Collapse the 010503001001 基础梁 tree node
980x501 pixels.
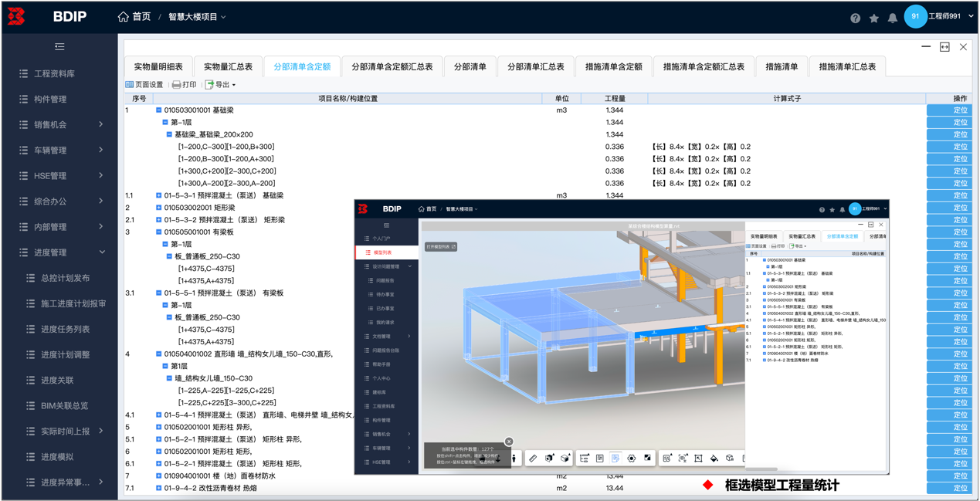[159, 110]
